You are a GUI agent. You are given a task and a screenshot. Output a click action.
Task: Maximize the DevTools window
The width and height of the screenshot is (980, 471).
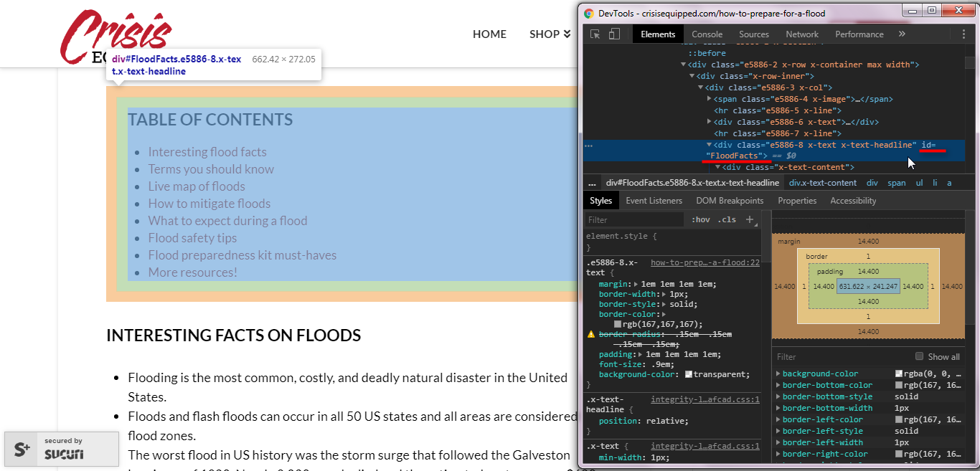coord(931,10)
